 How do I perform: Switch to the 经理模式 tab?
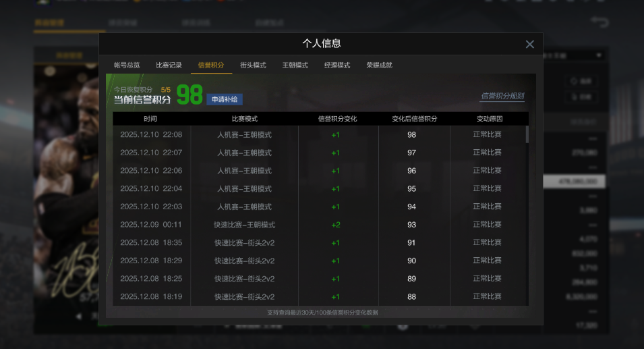[x=337, y=65]
